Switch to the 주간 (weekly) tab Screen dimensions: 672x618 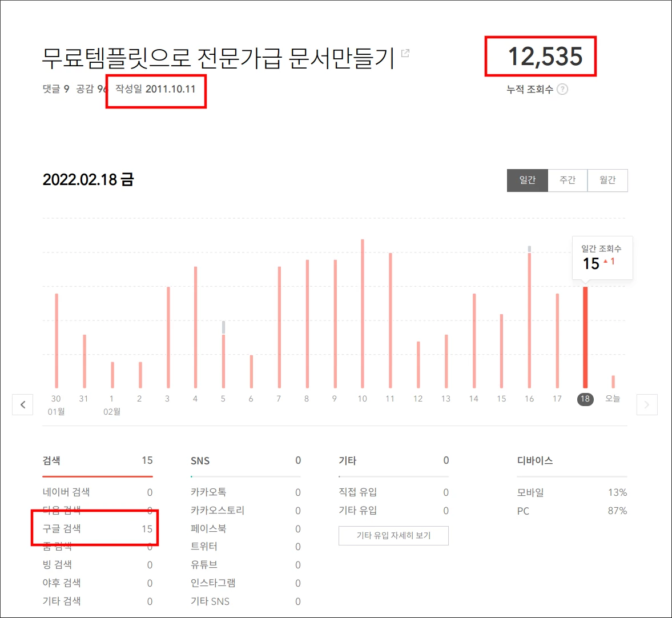(x=567, y=180)
